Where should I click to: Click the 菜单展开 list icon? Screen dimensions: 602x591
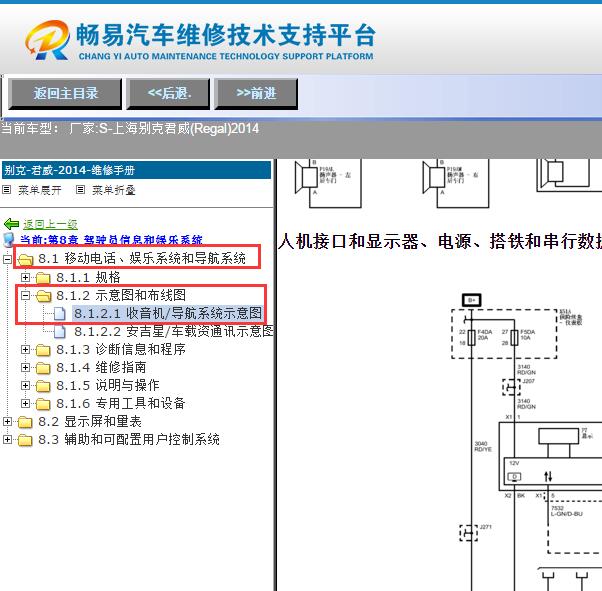[x=7, y=190]
